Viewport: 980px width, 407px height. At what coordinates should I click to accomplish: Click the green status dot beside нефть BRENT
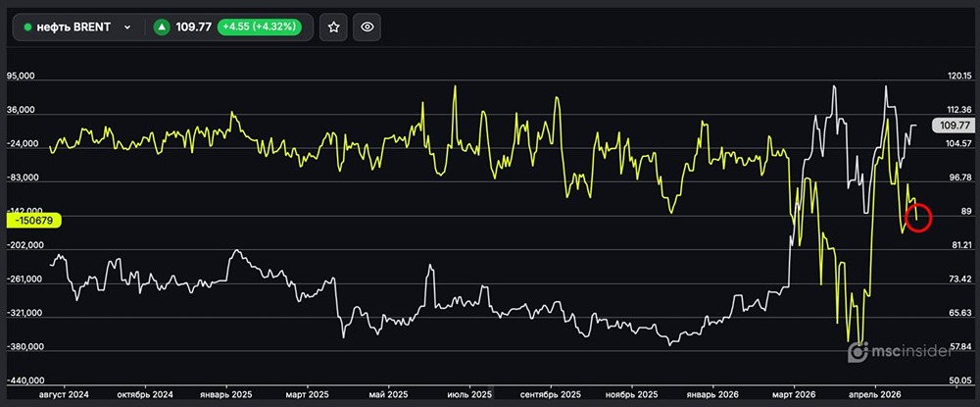pos(27,26)
